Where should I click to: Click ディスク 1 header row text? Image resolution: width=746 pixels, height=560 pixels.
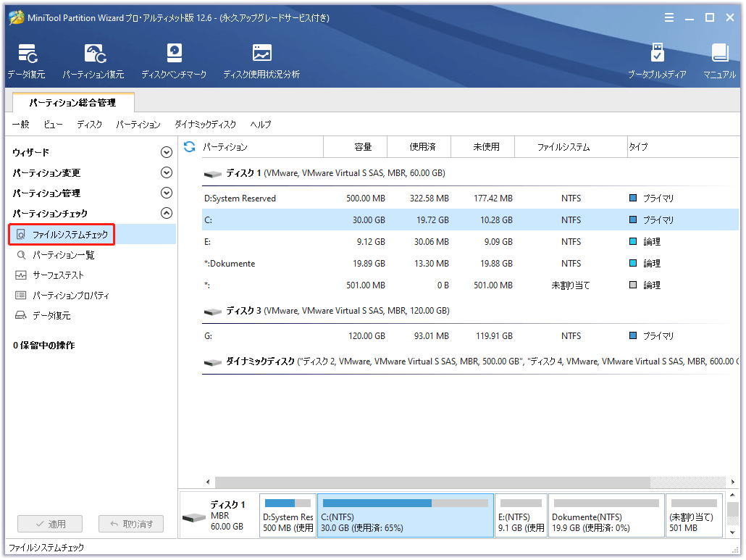point(335,172)
